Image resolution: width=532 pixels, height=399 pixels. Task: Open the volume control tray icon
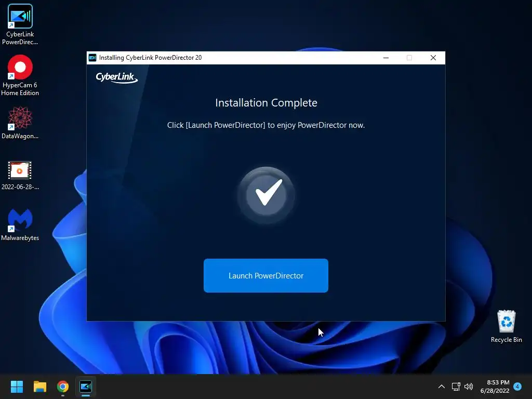(x=469, y=387)
